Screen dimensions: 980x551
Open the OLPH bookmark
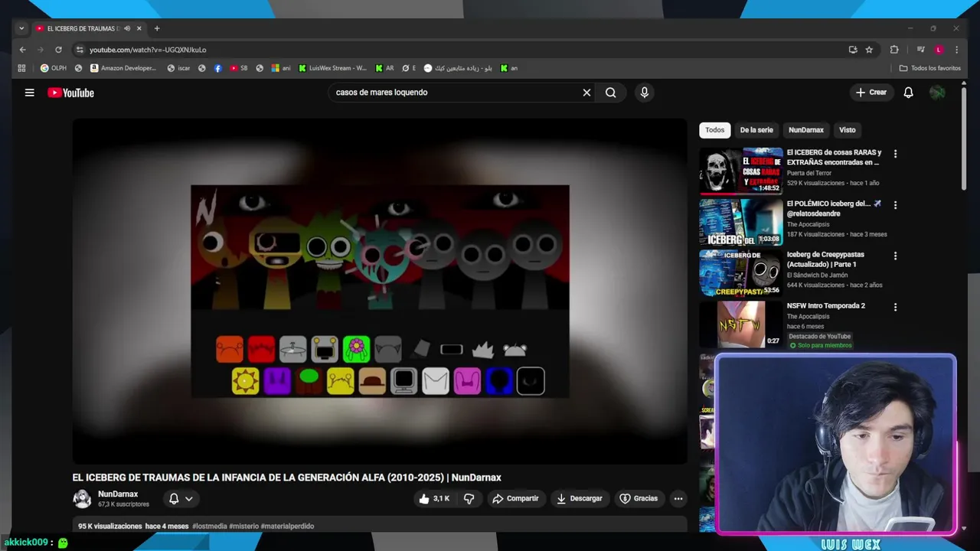pos(54,68)
